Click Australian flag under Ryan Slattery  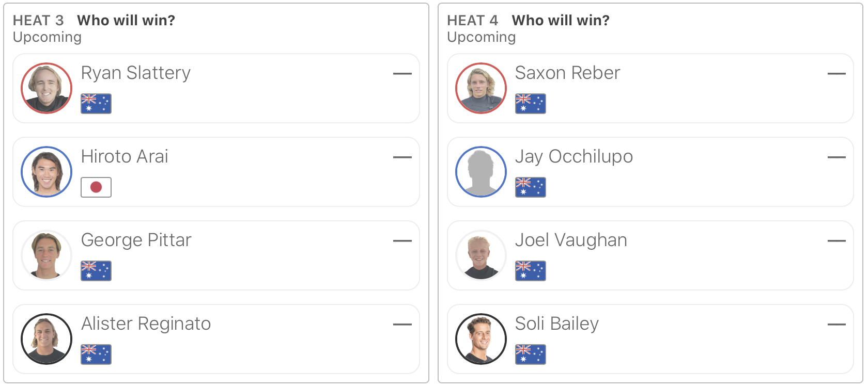[x=96, y=104]
